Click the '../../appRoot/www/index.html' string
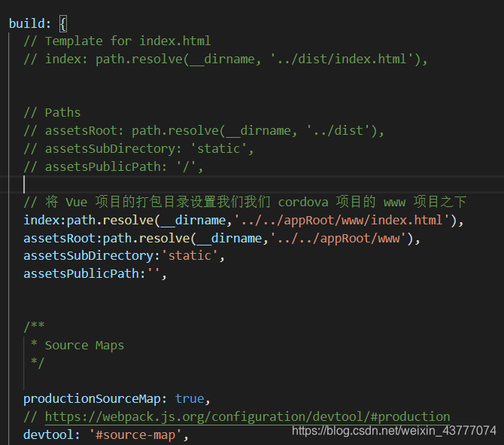Image resolution: width=504 pixels, height=445 pixels. click(342, 221)
